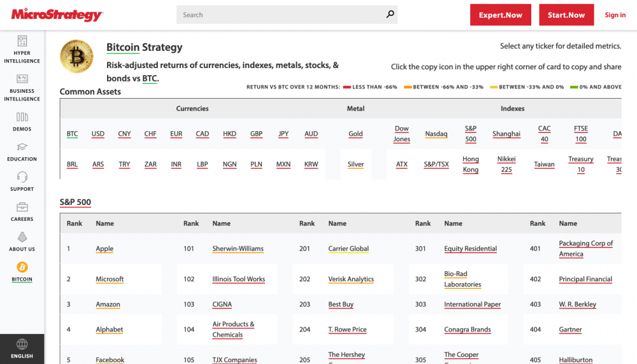Select the BTC currency ticker
This screenshot has height=364, width=637.
[73, 134]
